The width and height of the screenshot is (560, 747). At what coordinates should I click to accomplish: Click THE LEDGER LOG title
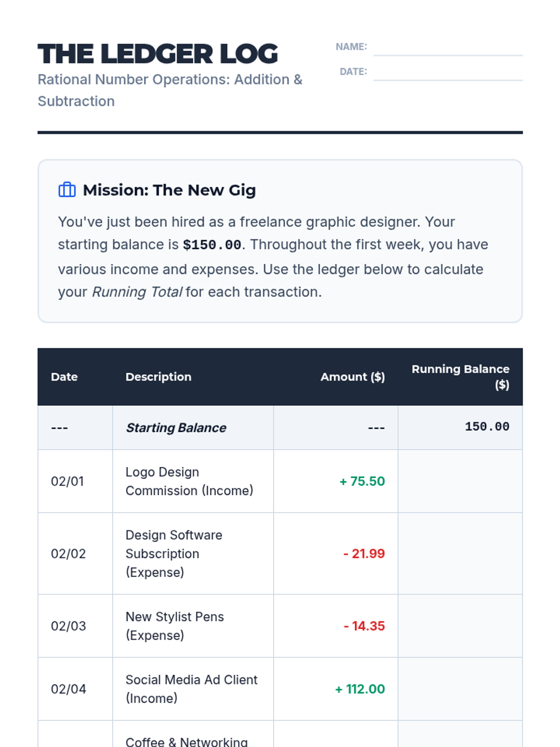158,54
